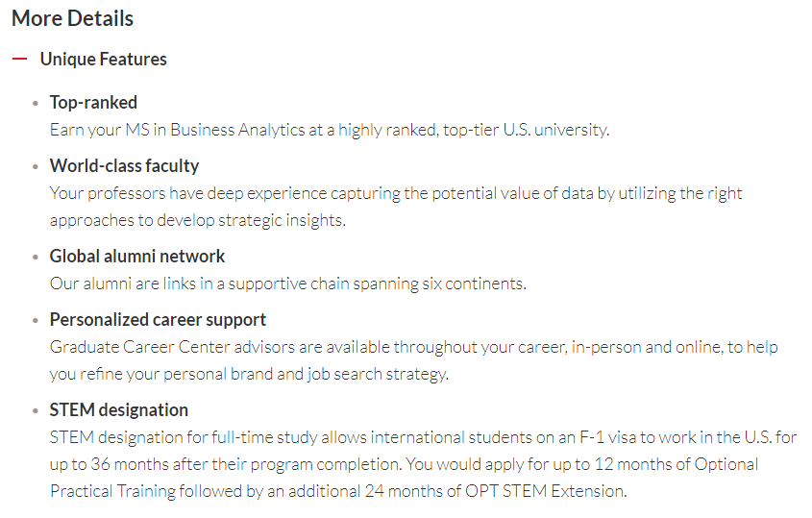Screen dimensions: 812x518
Task: Select the Top-ranked feature title
Action: (x=93, y=103)
